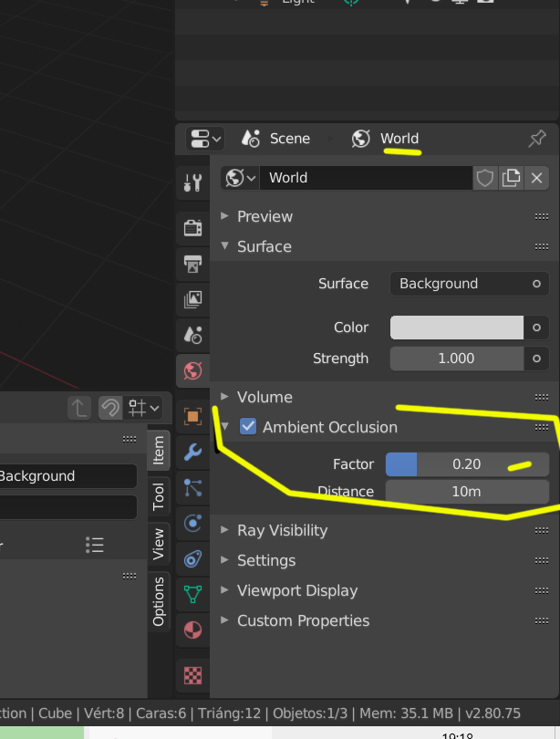Click the new world duplicate icon

511,178
